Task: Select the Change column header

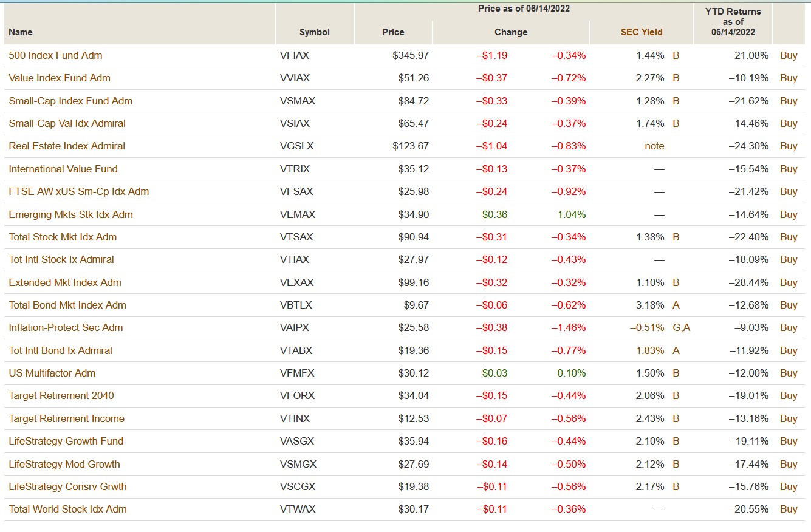Action: (x=511, y=32)
